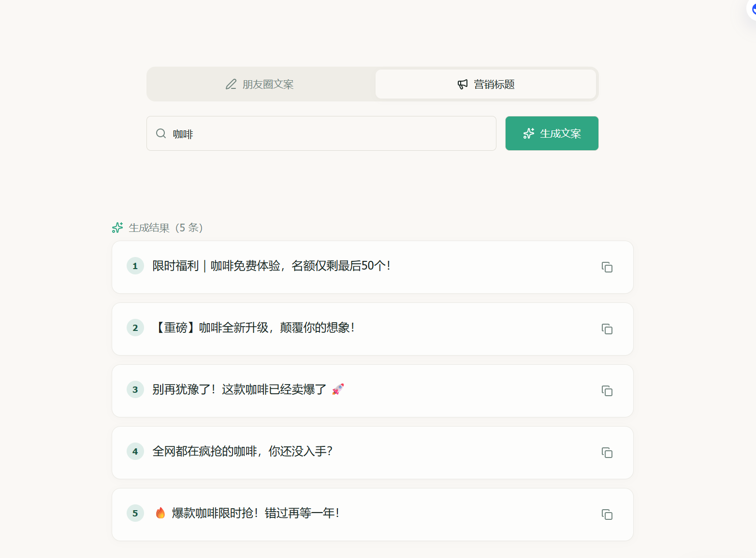Screen dimensions: 756x558
Task: Click number badge 5
Action: pyautogui.click(x=135, y=513)
